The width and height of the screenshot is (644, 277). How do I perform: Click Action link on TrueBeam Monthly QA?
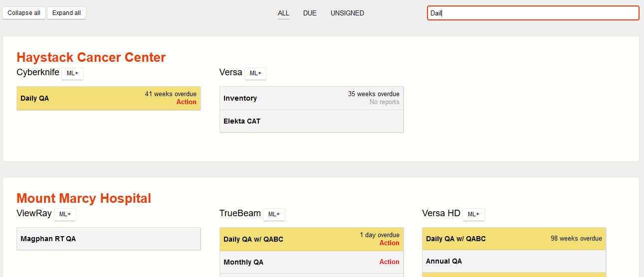point(389,262)
